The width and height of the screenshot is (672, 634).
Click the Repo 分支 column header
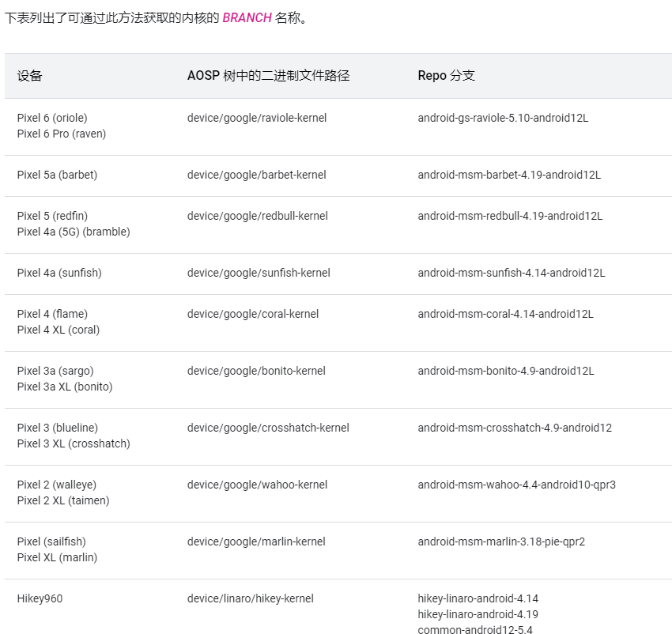coord(446,76)
